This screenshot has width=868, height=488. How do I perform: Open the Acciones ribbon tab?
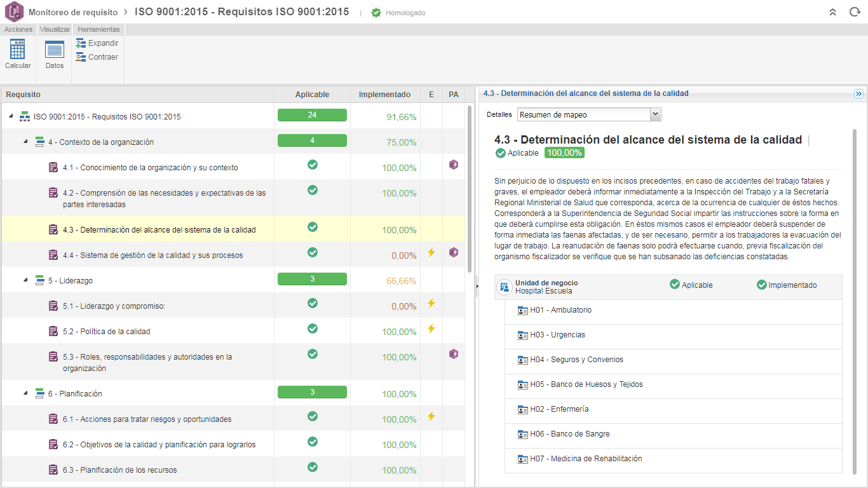pos(18,30)
